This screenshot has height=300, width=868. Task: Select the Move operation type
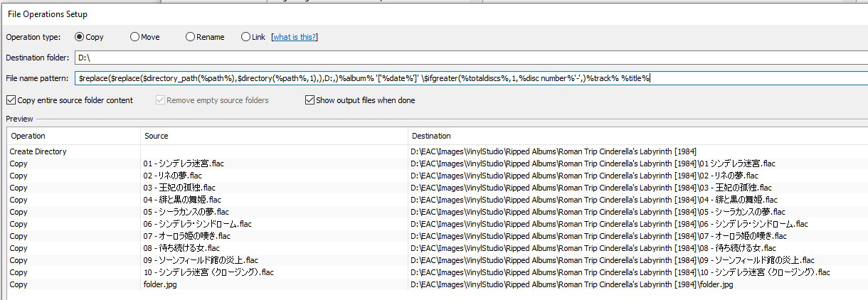coord(135,37)
